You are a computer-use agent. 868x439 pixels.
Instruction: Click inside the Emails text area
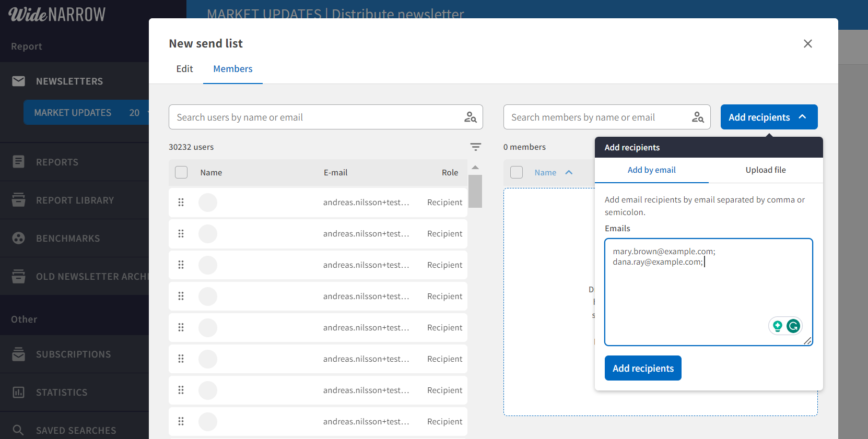[709, 292]
